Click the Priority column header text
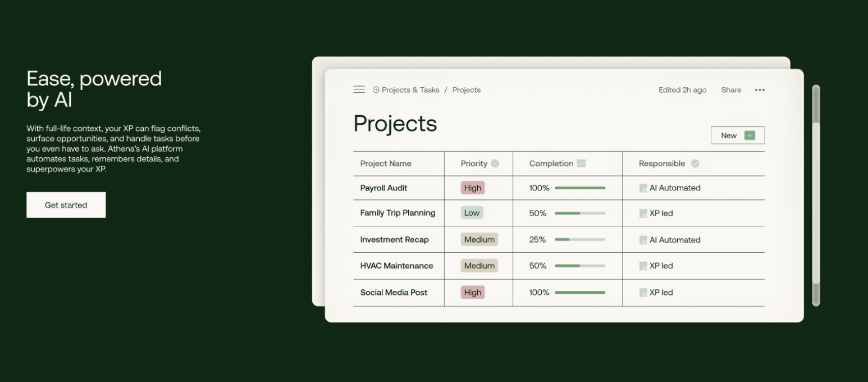Viewport: 868px width, 382px height. pyautogui.click(x=474, y=163)
